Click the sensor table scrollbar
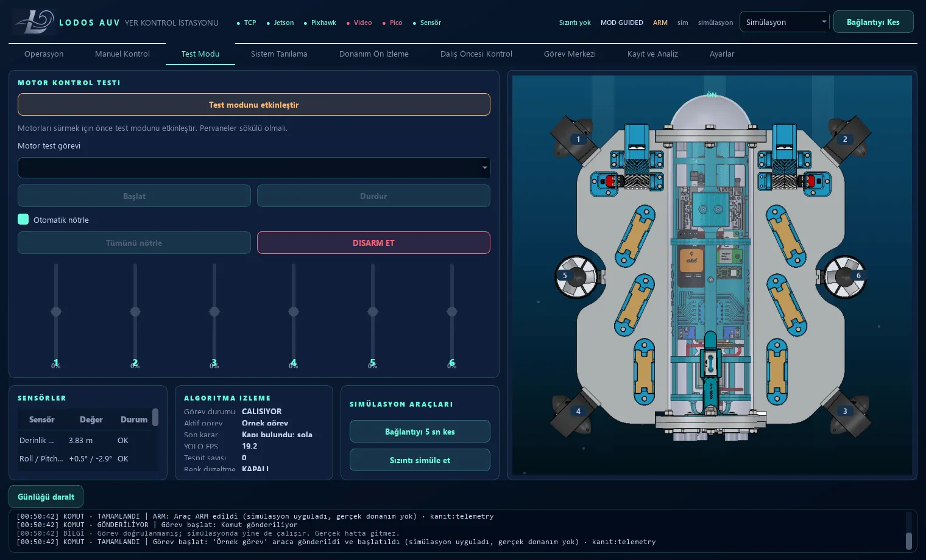The width and height of the screenshot is (926, 560). (x=155, y=418)
